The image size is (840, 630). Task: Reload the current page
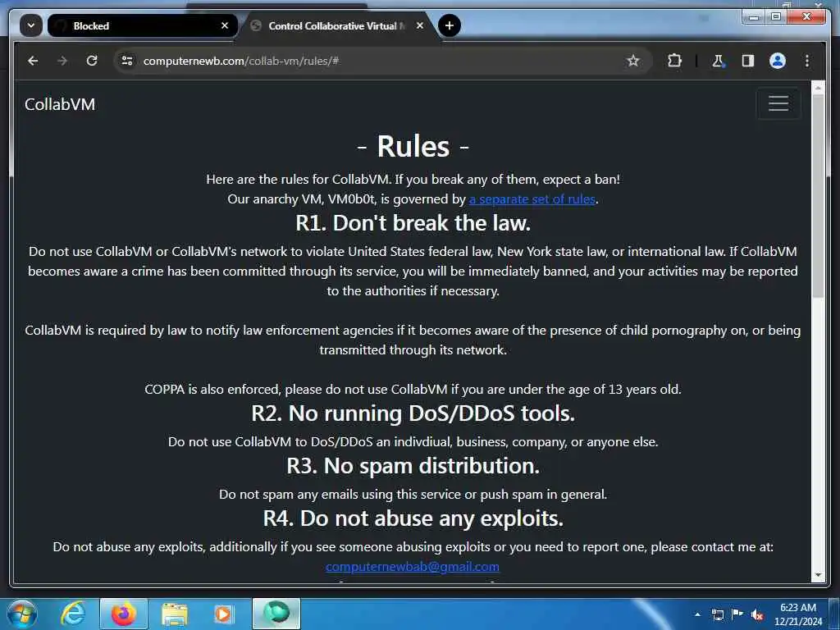92,61
